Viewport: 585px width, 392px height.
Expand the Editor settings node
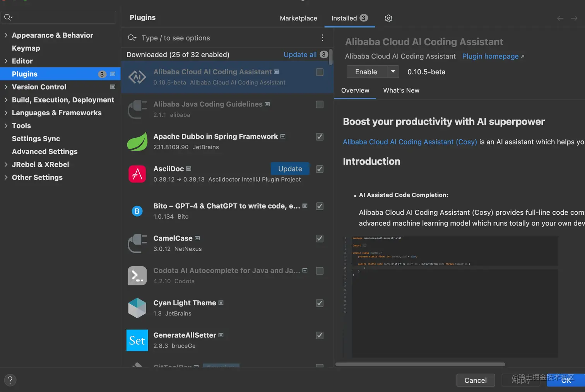(x=6, y=61)
